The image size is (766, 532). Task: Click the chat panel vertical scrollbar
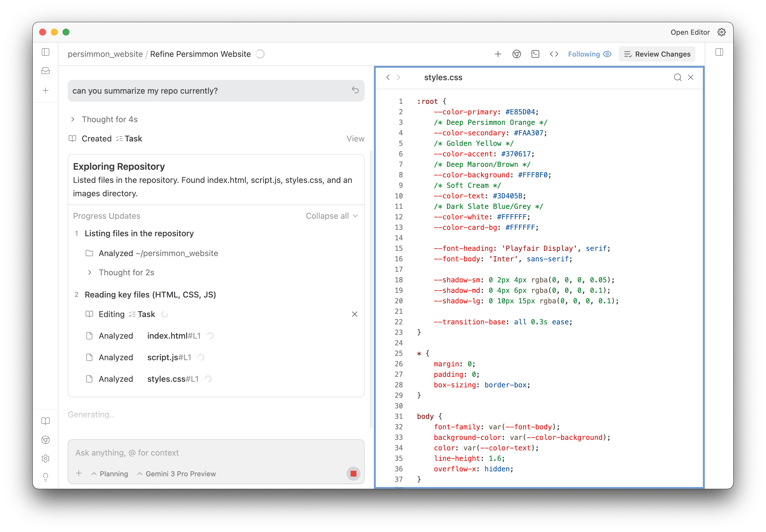click(371, 290)
